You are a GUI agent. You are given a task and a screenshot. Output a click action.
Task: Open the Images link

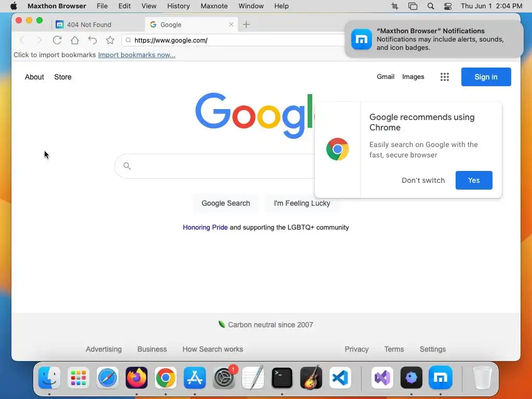click(x=413, y=77)
